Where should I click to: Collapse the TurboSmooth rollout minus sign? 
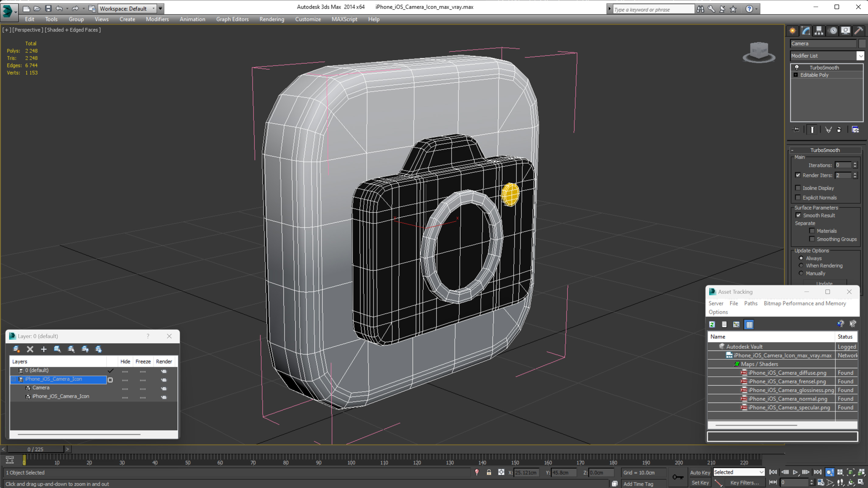tap(792, 150)
